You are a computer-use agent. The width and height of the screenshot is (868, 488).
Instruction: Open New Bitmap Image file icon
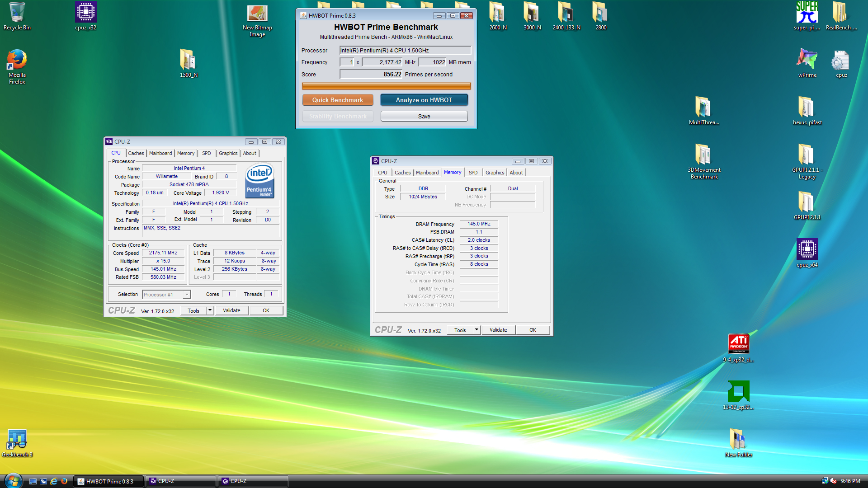tap(257, 20)
